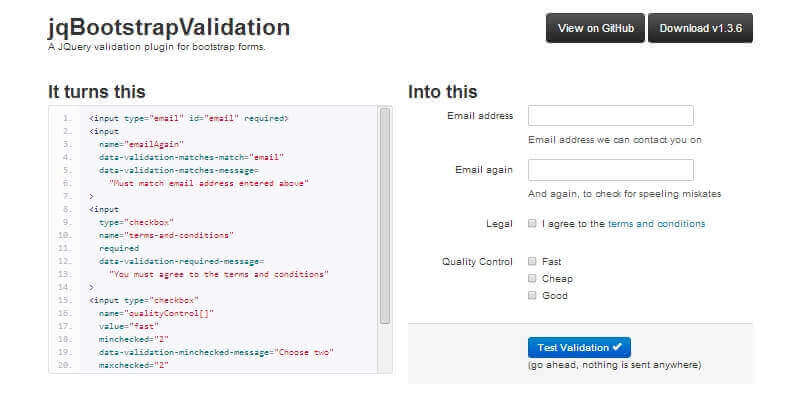The width and height of the screenshot is (800, 400).
Task: Click the checkmark icon on Test Validation
Action: coord(618,347)
